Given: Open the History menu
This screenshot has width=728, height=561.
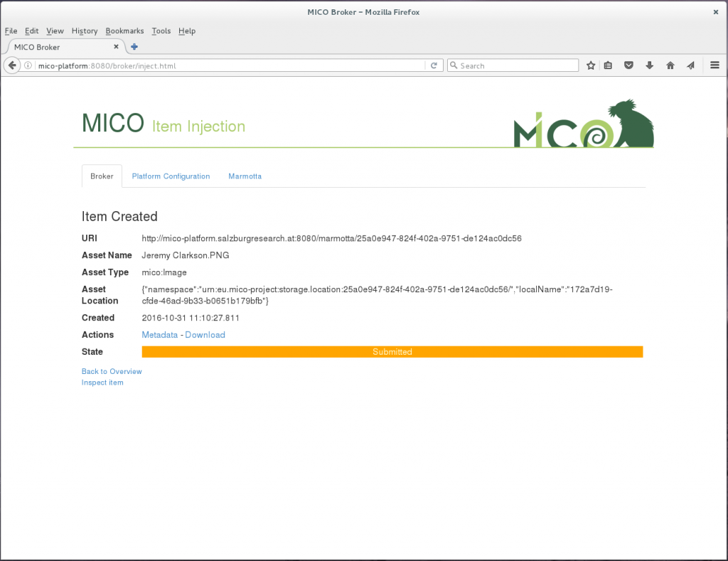Looking at the screenshot, I should coord(84,31).
